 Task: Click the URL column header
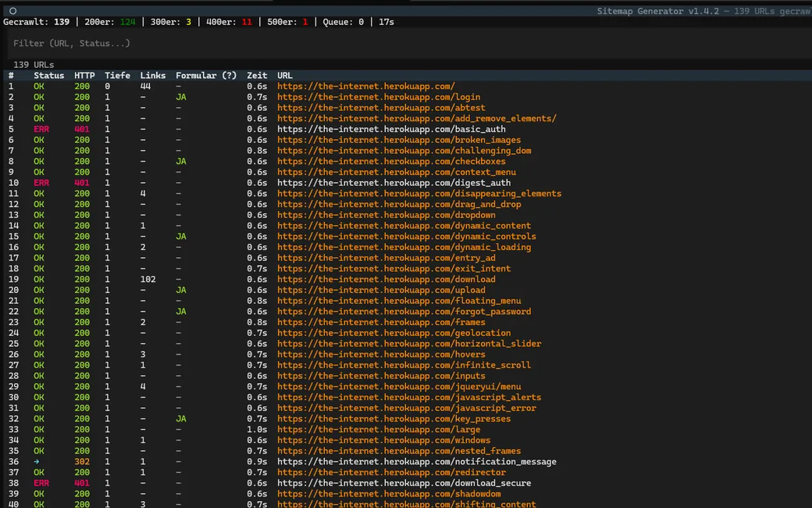point(285,76)
